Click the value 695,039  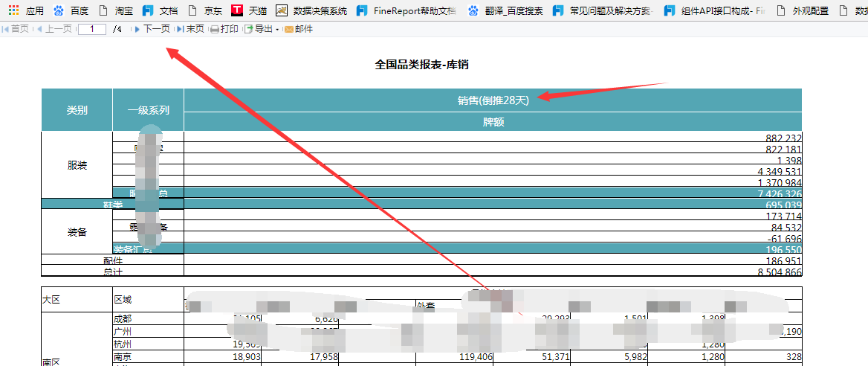point(784,205)
